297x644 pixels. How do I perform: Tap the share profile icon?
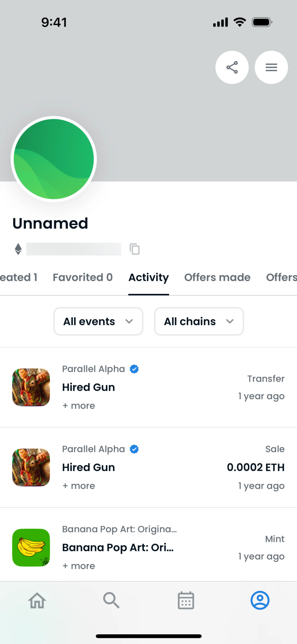(x=232, y=67)
